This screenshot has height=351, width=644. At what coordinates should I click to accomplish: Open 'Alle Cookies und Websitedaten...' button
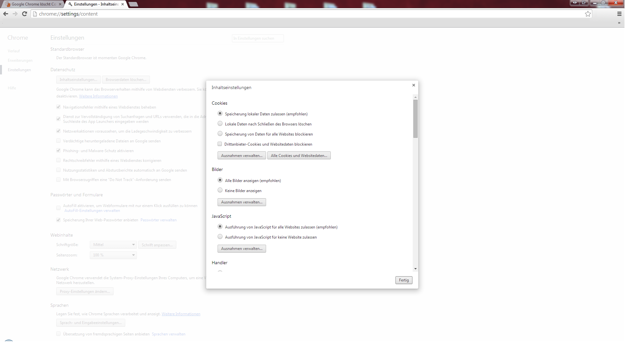[299, 156]
